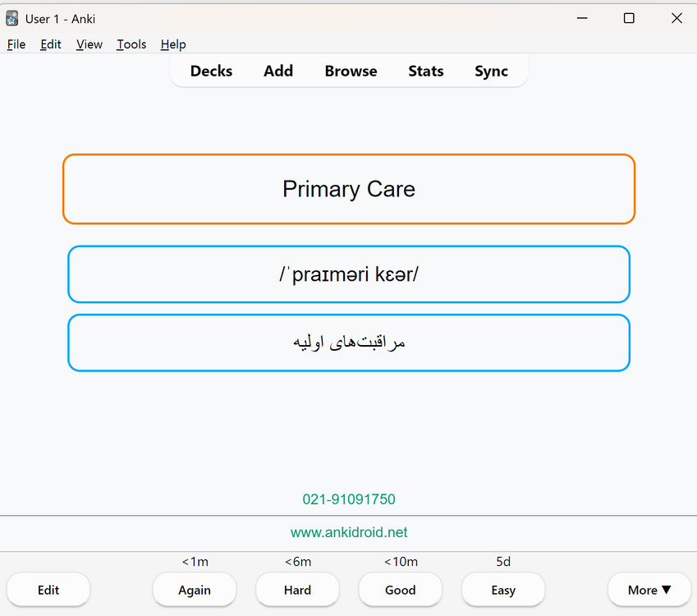Screen dimensions: 697x616
Task: Click the bottom Edit button
Action: [x=48, y=590]
